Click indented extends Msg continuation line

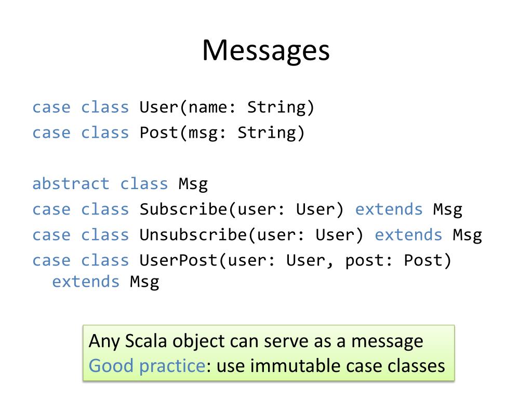tap(105, 282)
